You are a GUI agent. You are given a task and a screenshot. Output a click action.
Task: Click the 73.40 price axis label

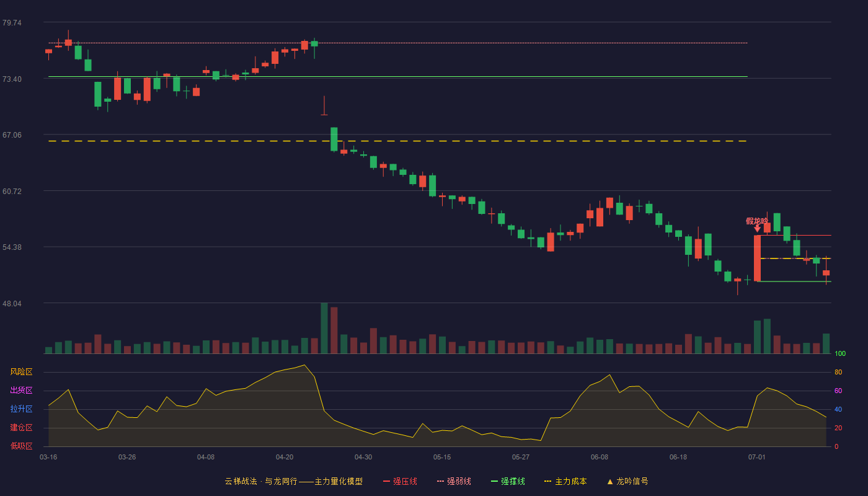[x=12, y=79]
